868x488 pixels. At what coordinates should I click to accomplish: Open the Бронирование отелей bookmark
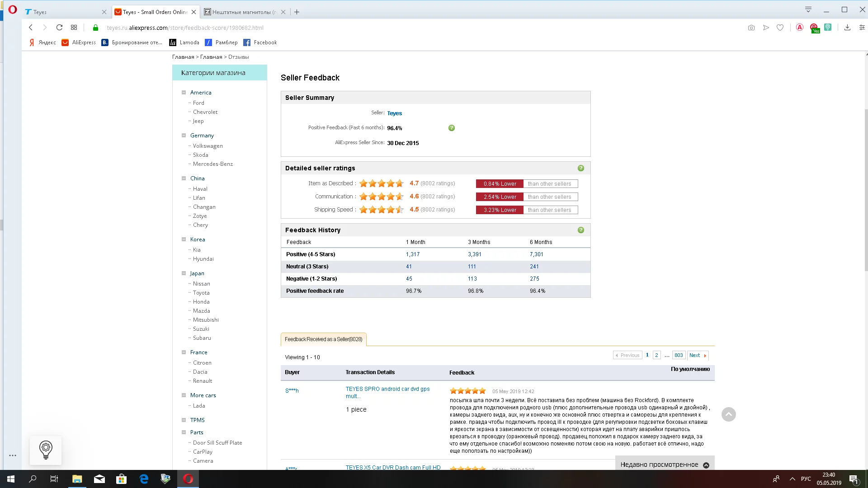coord(132,42)
